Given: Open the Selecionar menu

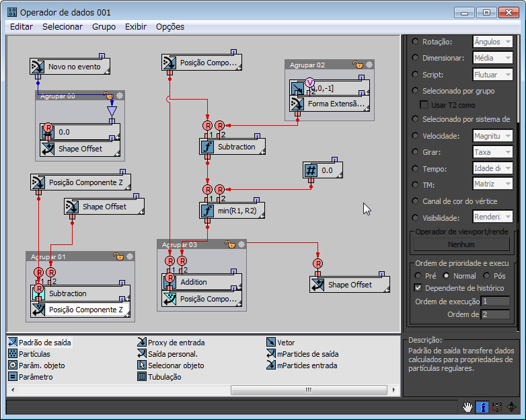Looking at the screenshot, I should [x=63, y=26].
